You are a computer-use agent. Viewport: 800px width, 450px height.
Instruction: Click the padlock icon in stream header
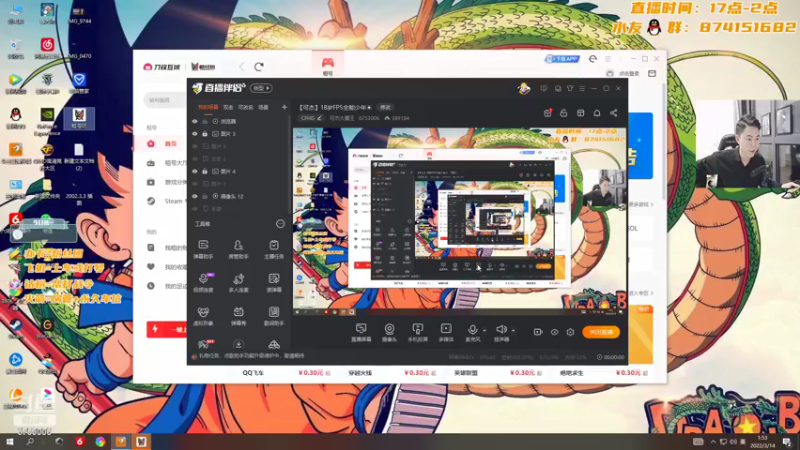click(x=564, y=113)
